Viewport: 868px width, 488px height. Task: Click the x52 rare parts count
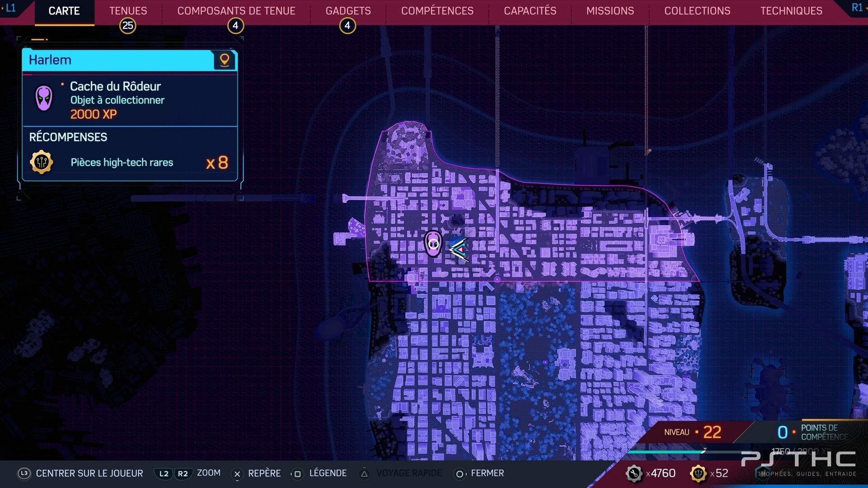point(719,473)
